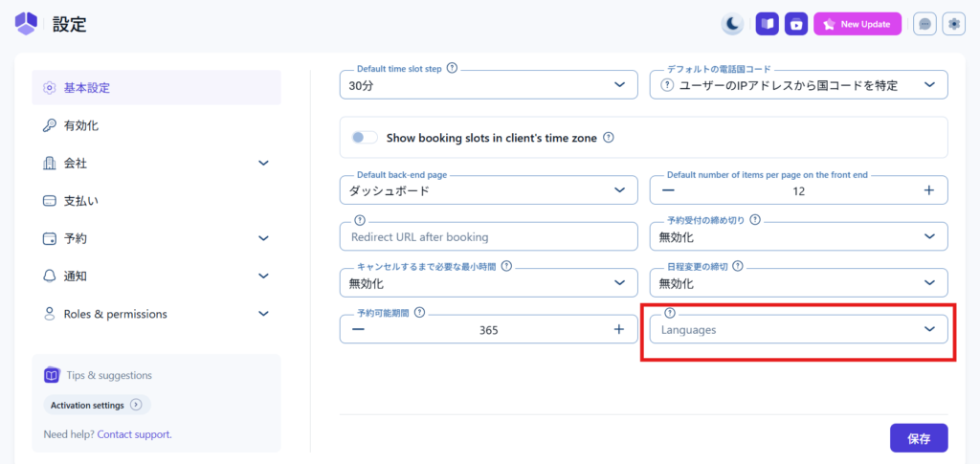
Task: Open the Languages dropdown
Action: point(798,329)
